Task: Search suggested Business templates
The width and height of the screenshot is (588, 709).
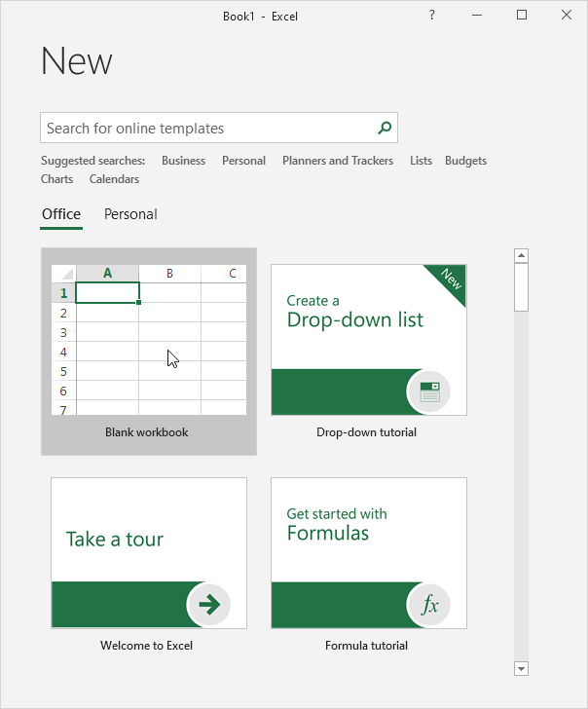Action: click(x=183, y=161)
